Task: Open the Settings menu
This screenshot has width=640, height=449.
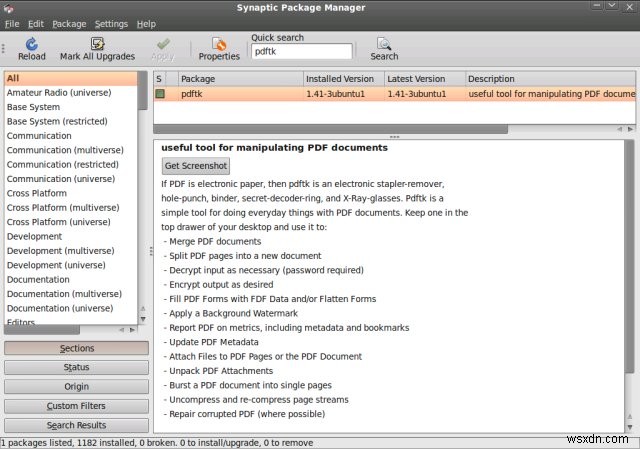Action: 111,24
